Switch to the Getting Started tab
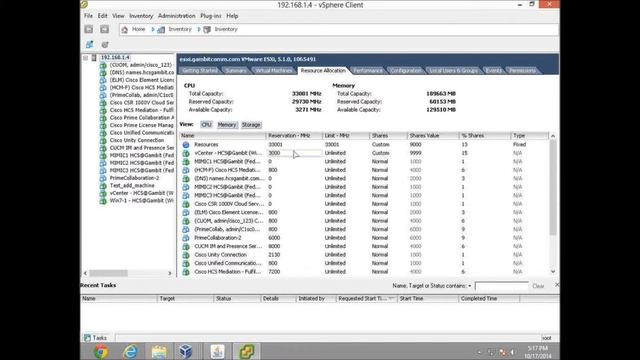The height and width of the screenshot is (360, 640). point(200,71)
